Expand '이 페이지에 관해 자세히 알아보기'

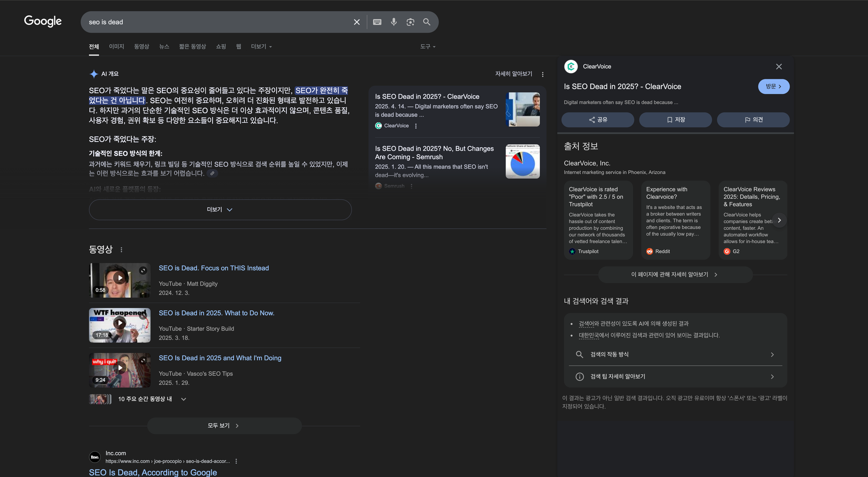[x=675, y=275]
